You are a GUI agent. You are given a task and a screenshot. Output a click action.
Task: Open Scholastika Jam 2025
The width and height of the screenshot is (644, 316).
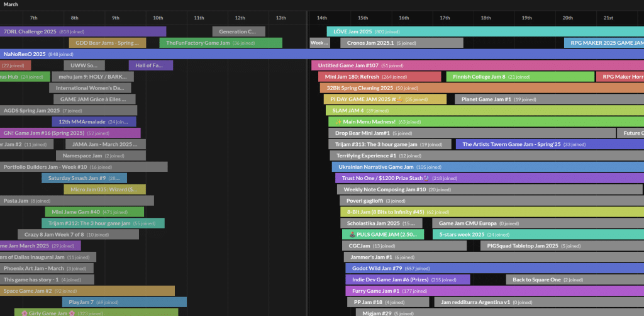point(382,223)
